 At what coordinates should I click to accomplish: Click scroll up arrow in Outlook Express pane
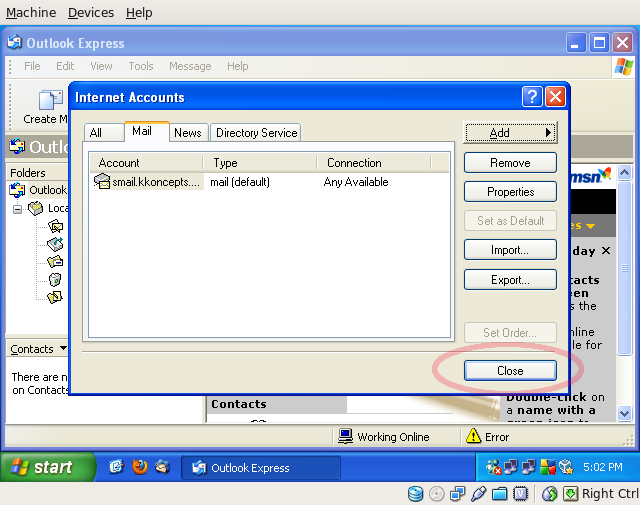pyautogui.click(x=624, y=173)
